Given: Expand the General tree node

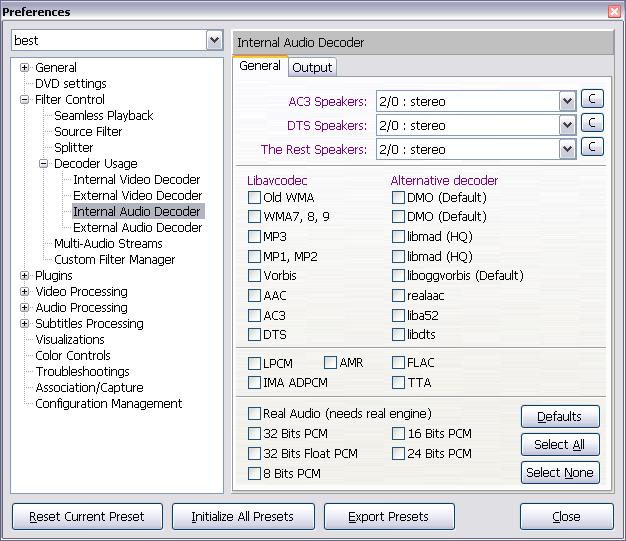Looking at the screenshot, I should [x=25, y=68].
